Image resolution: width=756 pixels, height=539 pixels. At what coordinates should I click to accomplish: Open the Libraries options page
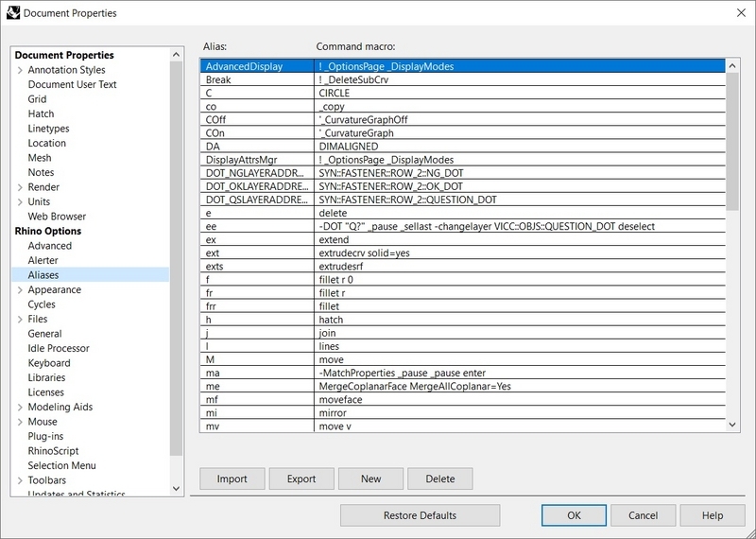46,378
